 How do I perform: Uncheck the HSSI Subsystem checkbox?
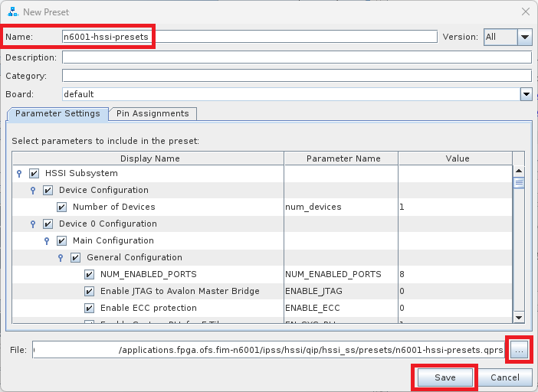click(34, 173)
